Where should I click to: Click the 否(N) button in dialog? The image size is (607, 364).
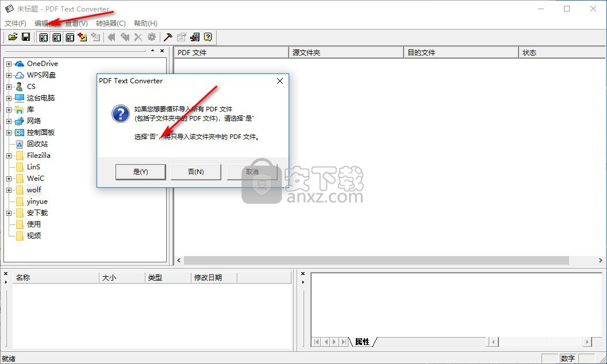196,172
